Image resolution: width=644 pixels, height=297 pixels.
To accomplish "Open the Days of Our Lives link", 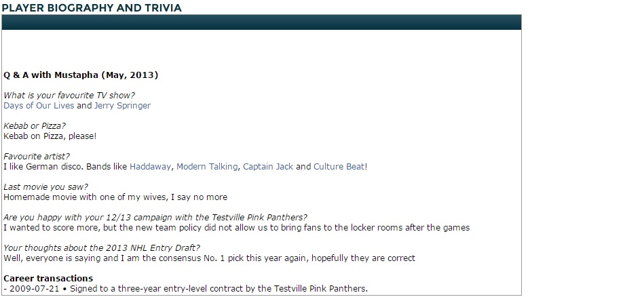I will coord(39,106).
